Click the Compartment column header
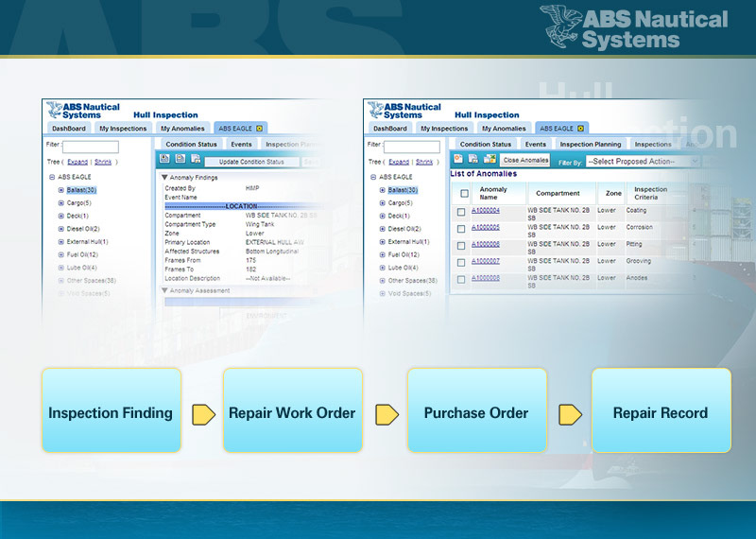Screen dimensions: 756x539 coord(561,194)
